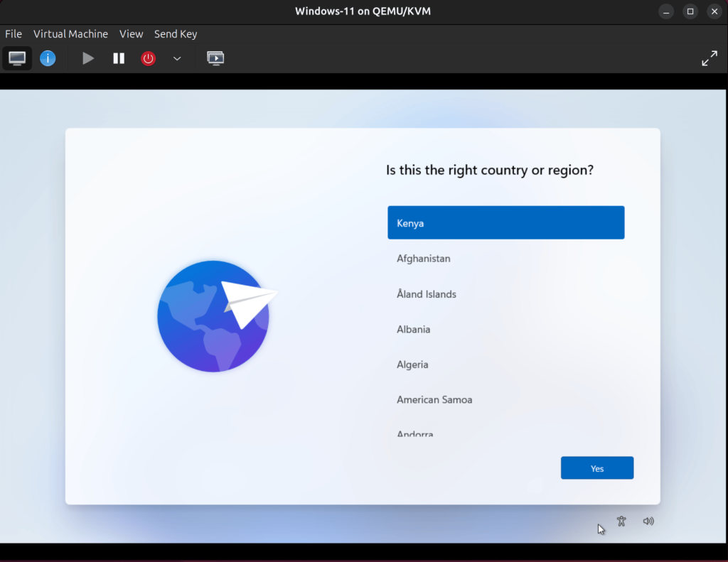Keep Kenya selected in the region list
This screenshot has height=562, width=728.
pyautogui.click(x=505, y=222)
